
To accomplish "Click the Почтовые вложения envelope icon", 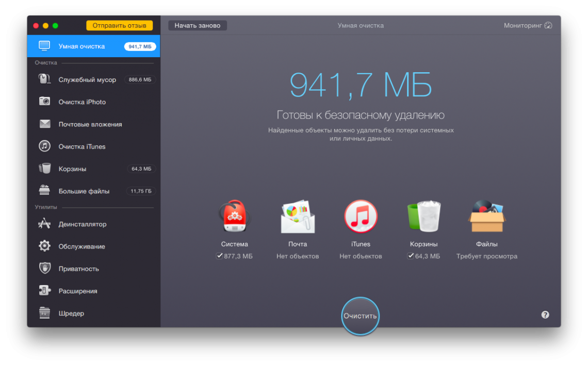I will pos(44,124).
